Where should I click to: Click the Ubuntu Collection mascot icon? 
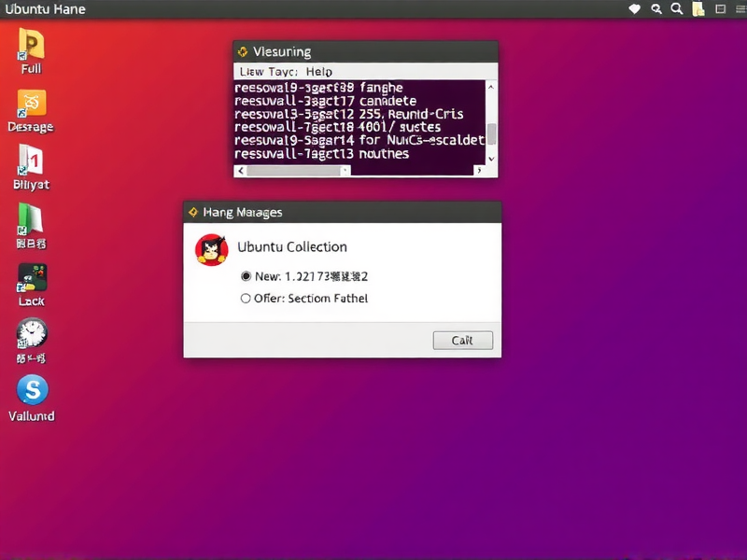tap(212, 249)
